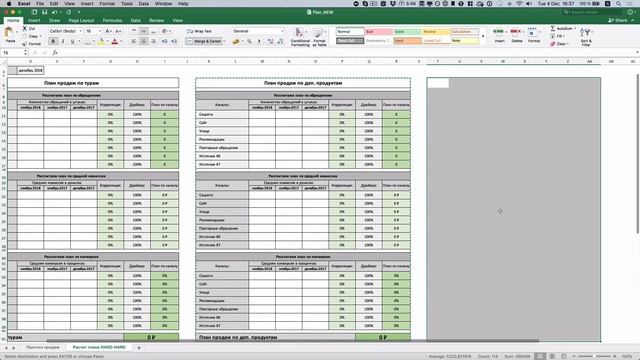This screenshot has width=640, height=360.
Task: Click the AutoSum sigma icon
Action: click(553, 29)
